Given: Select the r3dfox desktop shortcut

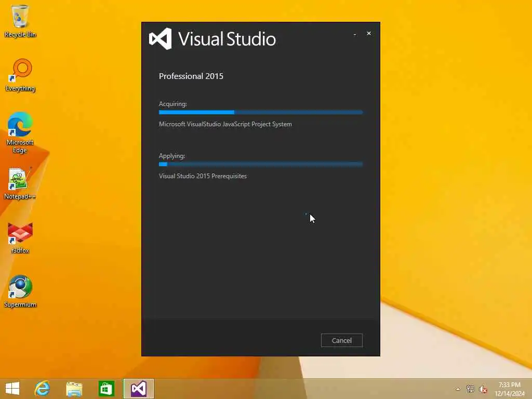Looking at the screenshot, I should (20, 237).
